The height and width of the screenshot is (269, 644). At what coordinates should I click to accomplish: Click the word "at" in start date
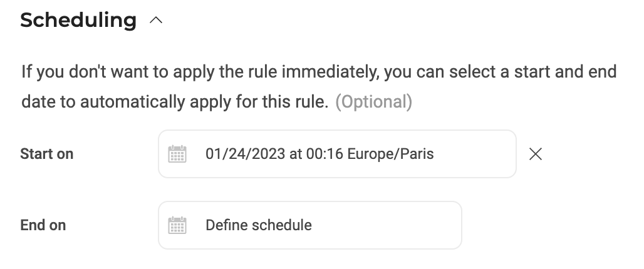pyautogui.click(x=296, y=154)
